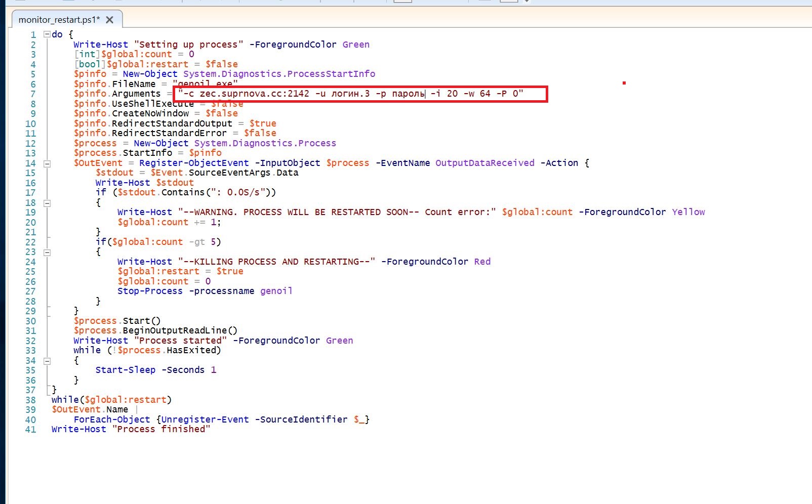This screenshot has height=504, width=812.
Task: Click $OutEvent on line 39
Action: (76, 409)
